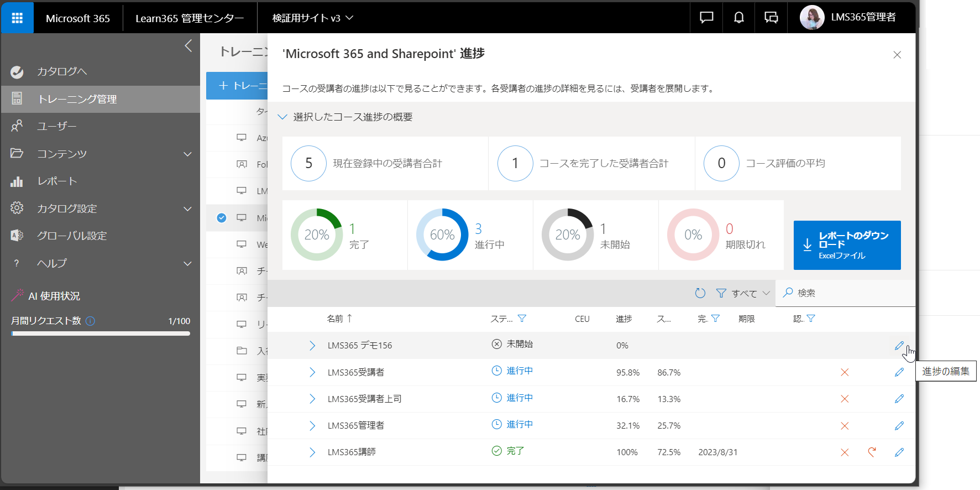Click the + トレーニング create button
Screen dimensions: 980x490
(x=237, y=86)
